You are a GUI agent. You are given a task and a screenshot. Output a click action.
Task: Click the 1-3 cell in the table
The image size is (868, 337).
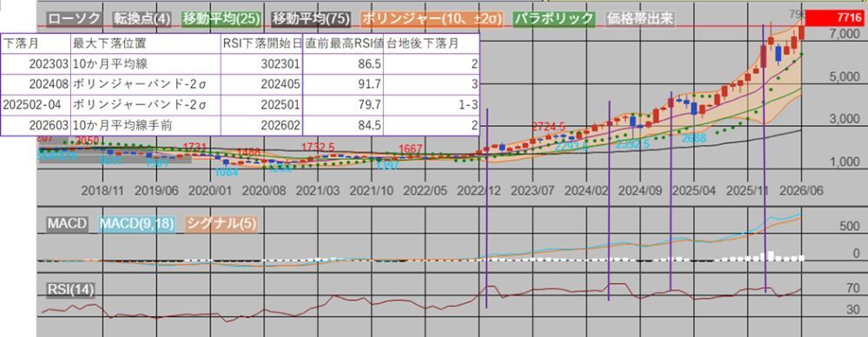coord(431,105)
